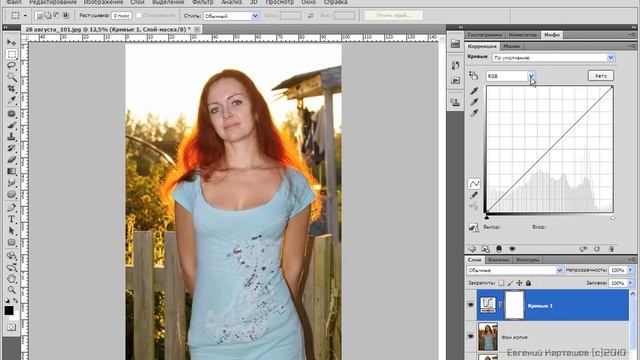Toggle clip to layer icon in Curves panel
640x360 pixels.
click(499, 249)
